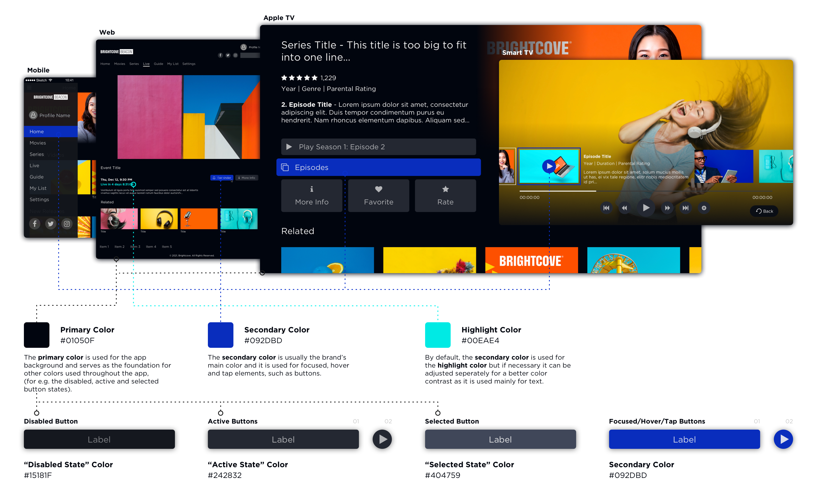Click the Twitter social icon
Viewport: 817px width, 504px height.
coord(51,223)
